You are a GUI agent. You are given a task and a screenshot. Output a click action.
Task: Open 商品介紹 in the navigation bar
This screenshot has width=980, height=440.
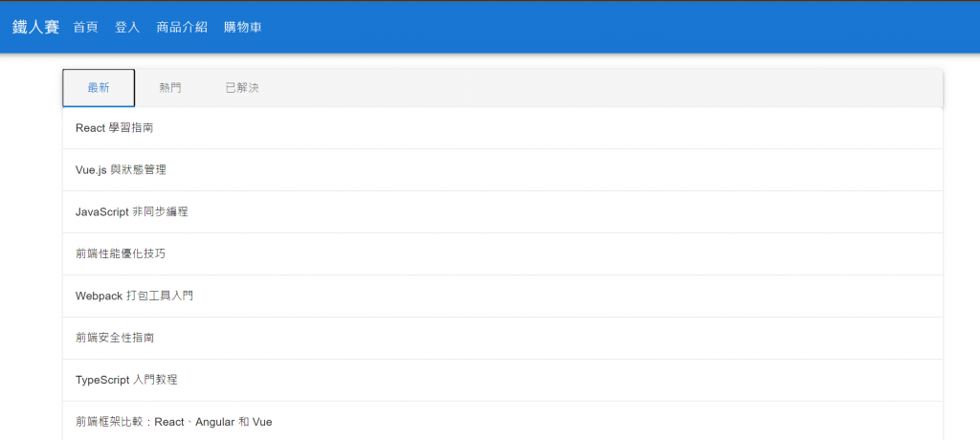182,27
